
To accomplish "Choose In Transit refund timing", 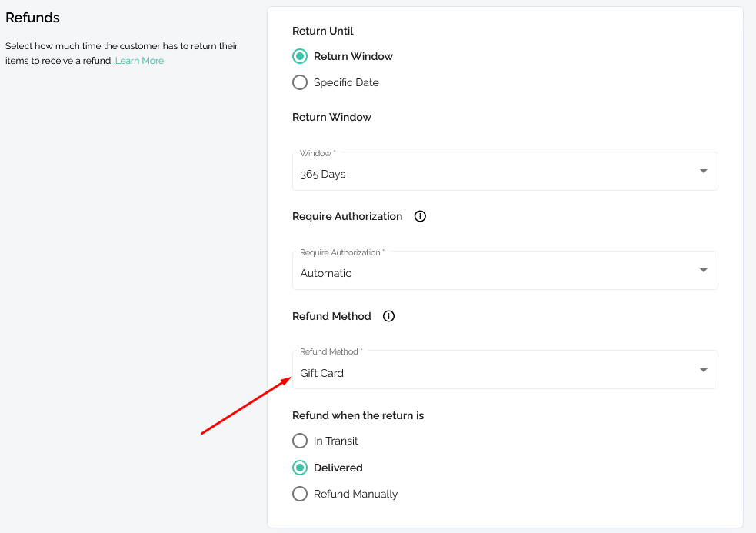I will click(300, 441).
